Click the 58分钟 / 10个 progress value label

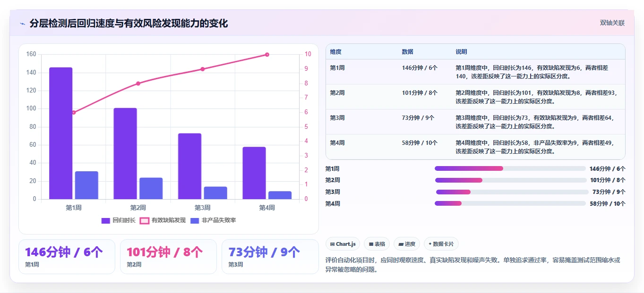(608, 204)
